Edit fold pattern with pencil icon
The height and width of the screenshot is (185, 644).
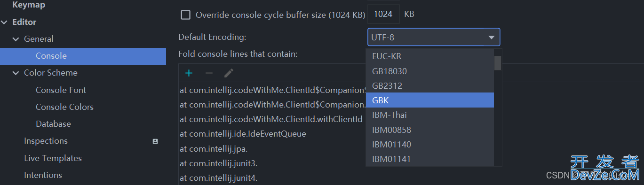pos(229,73)
